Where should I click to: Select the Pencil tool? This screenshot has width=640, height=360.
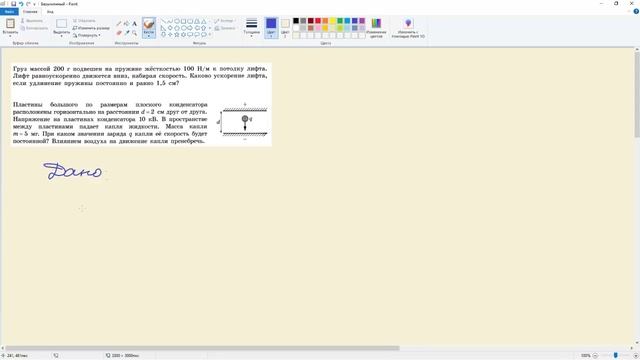(x=119, y=24)
